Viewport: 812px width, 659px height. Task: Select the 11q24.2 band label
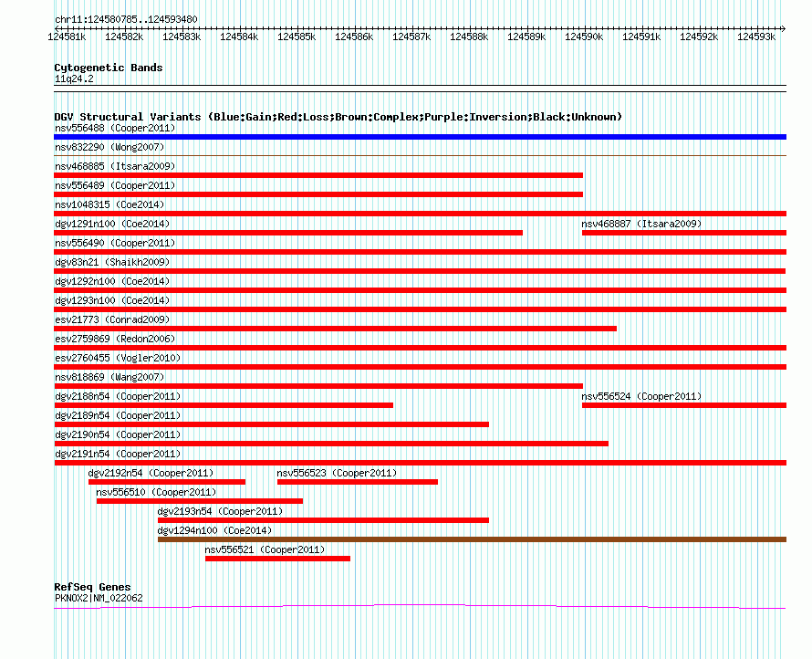(74, 78)
